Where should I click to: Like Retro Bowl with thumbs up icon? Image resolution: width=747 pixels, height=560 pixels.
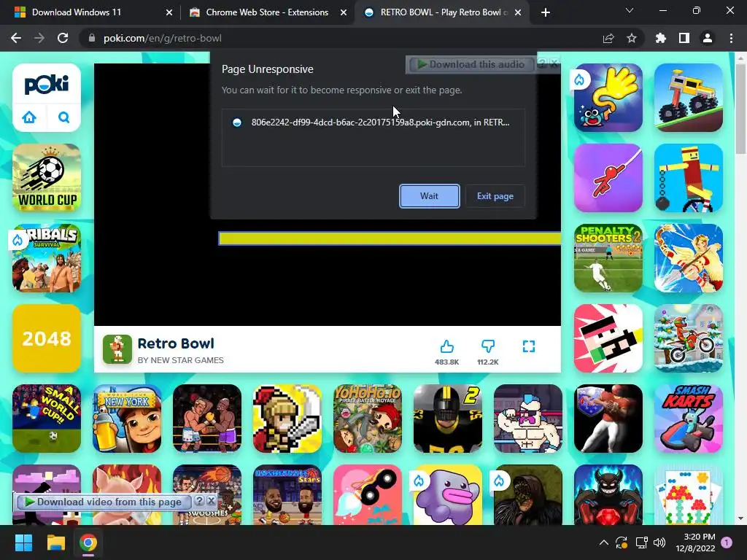click(x=447, y=346)
